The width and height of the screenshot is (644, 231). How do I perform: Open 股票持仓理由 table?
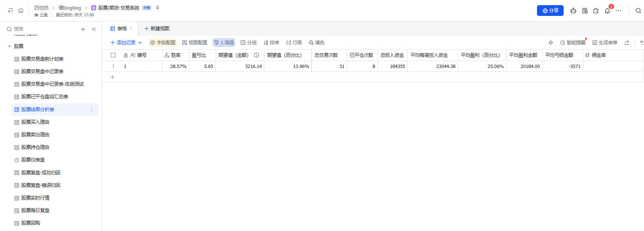pyautogui.click(x=35, y=147)
